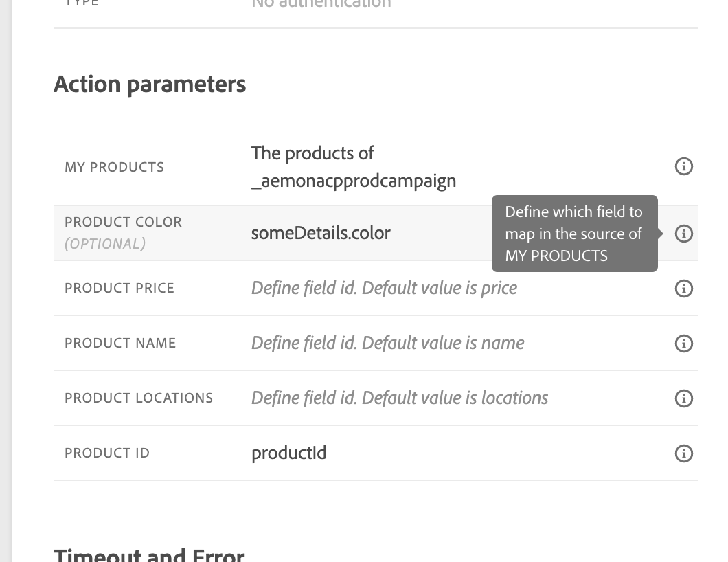The width and height of the screenshot is (728, 562).
Task: Enter the 'Default value is locations' field
Action: [399, 398]
